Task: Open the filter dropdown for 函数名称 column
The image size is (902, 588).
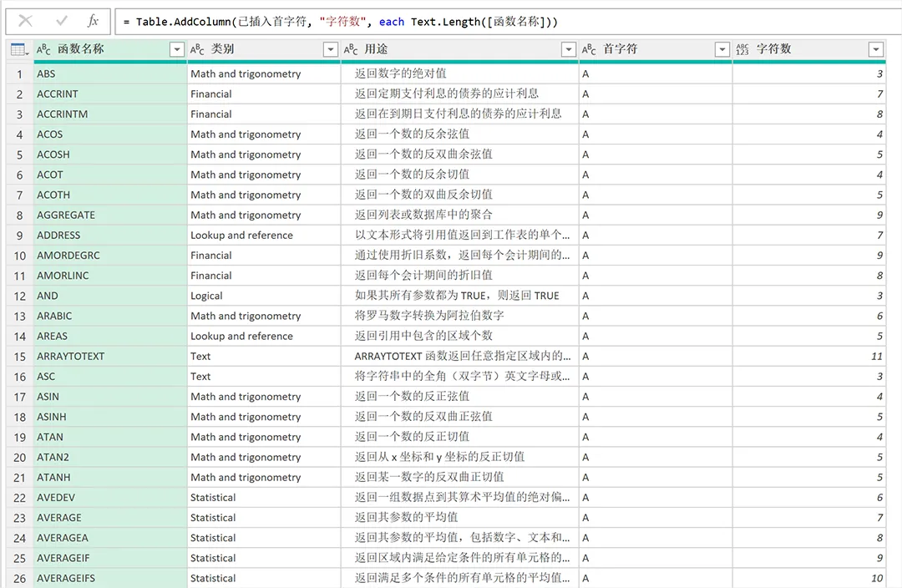Action: tap(177, 49)
